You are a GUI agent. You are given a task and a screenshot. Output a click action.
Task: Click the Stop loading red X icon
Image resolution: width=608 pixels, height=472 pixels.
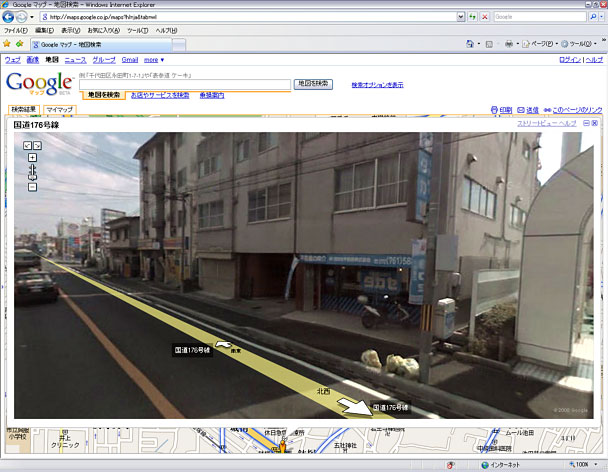485,17
